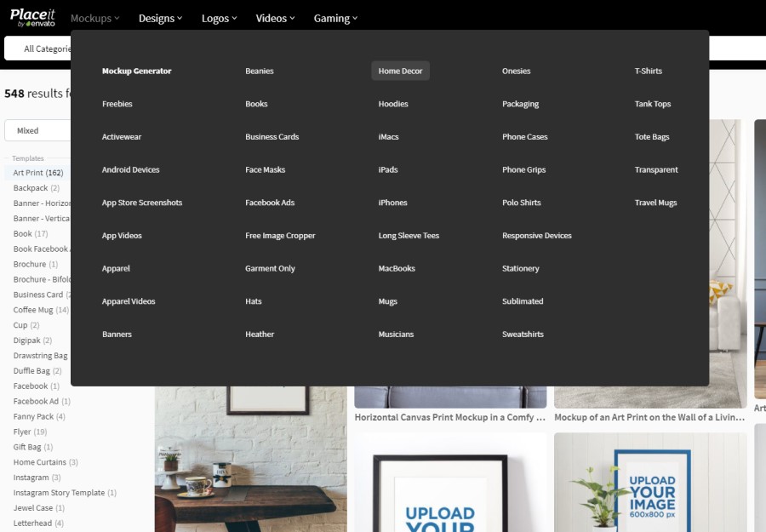Image resolution: width=766 pixels, height=532 pixels.
Task: Open the Mixed sort dropdown
Action: 37,130
